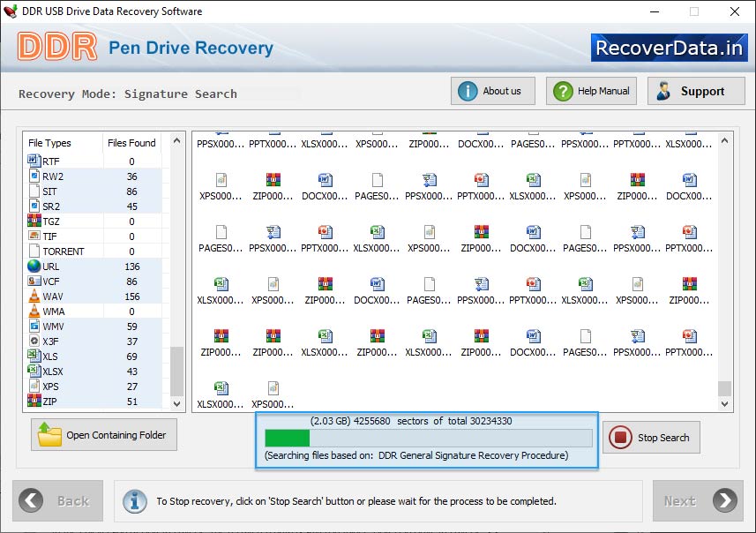Click the info icon beside stop recovery hint
This screenshot has height=533, width=756.
coord(134,501)
